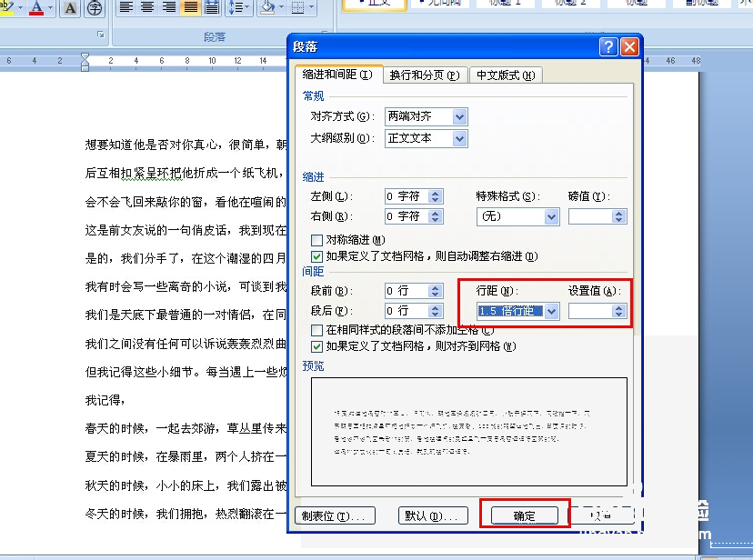Click document line starting 春天的时候
Screen dimensions: 753x560
(186, 428)
